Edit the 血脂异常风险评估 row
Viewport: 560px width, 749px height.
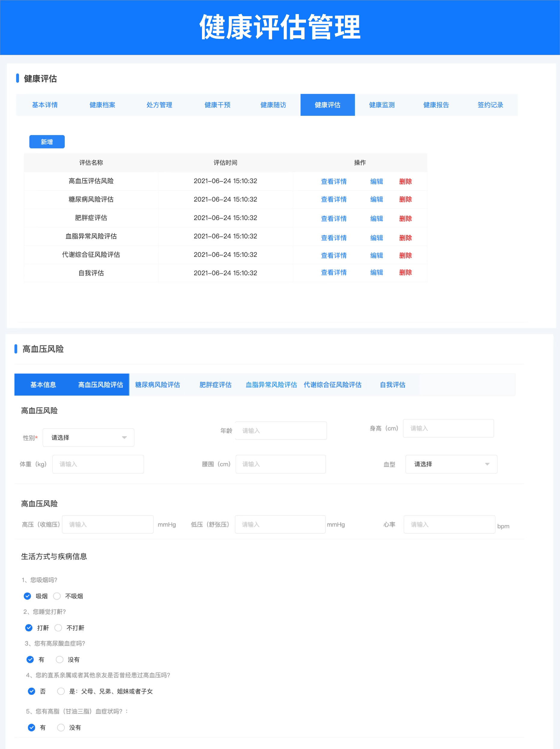(x=376, y=238)
